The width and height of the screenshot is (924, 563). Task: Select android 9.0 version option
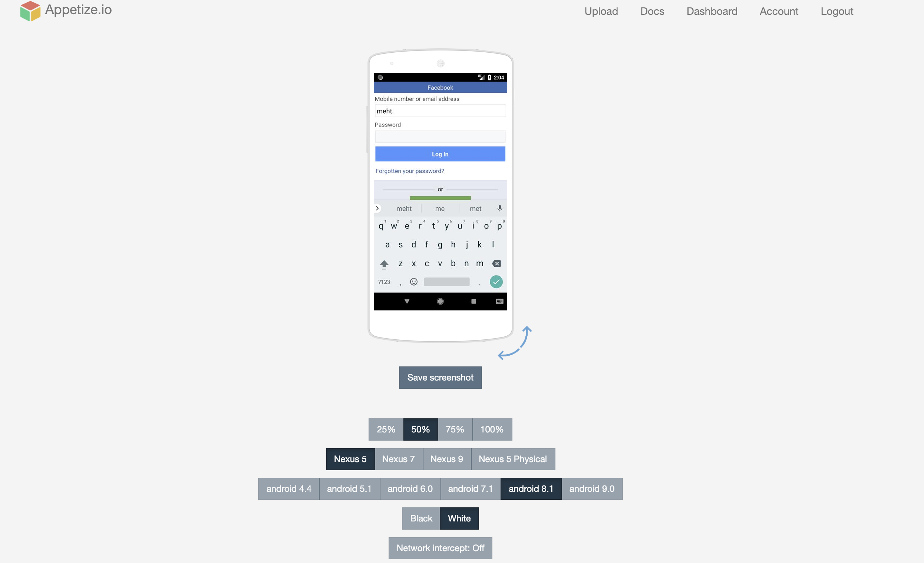pyautogui.click(x=591, y=488)
